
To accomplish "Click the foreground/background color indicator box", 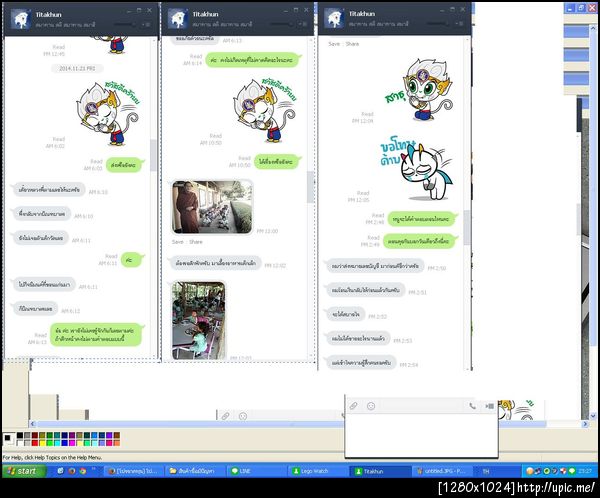I will click(x=8, y=439).
